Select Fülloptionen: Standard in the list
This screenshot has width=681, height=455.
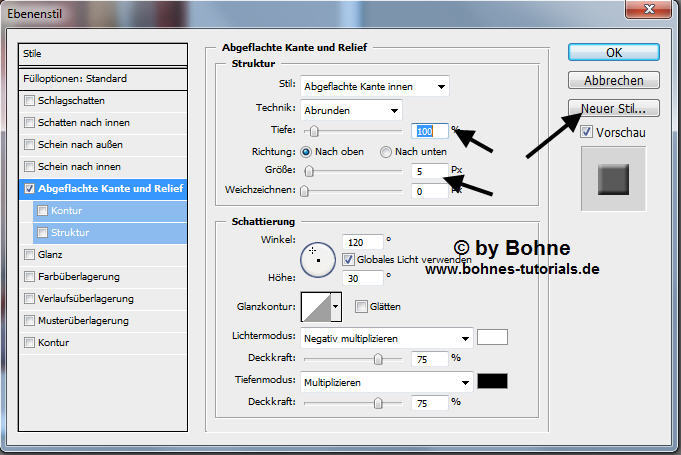103,78
